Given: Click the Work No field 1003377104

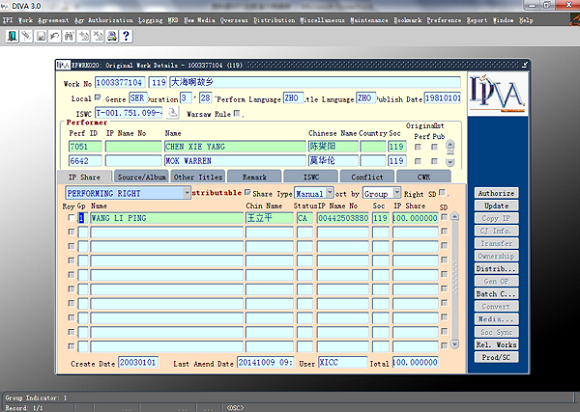Looking at the screenshot, I should click(119, 82).
